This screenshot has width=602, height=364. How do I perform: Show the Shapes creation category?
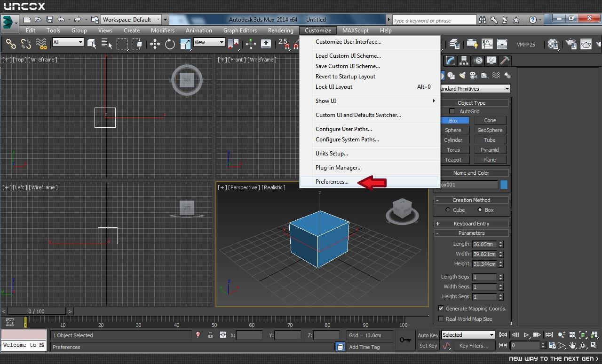tap(451, 75)
